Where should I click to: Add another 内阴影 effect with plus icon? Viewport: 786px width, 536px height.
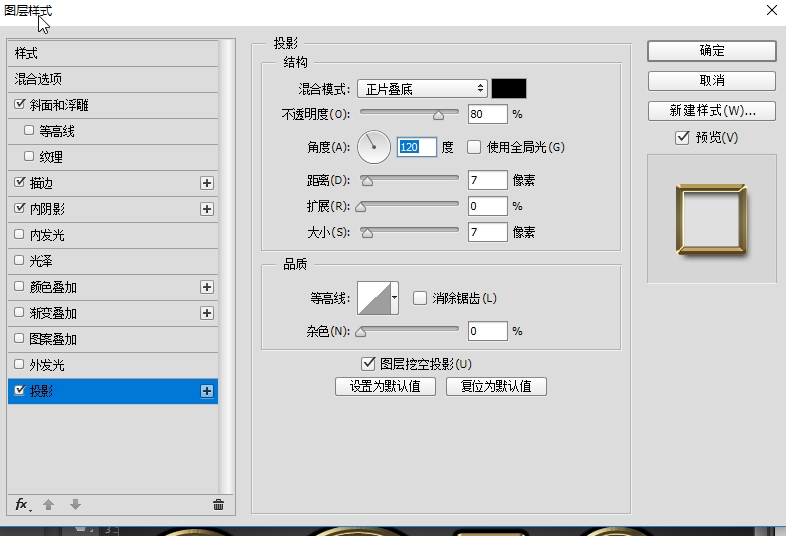(207, 209)
